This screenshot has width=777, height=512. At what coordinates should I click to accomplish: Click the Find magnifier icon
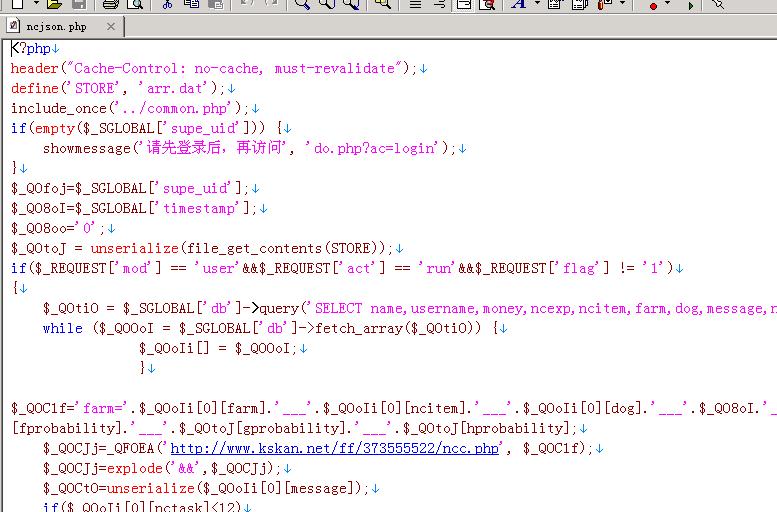tap(302, 4)
